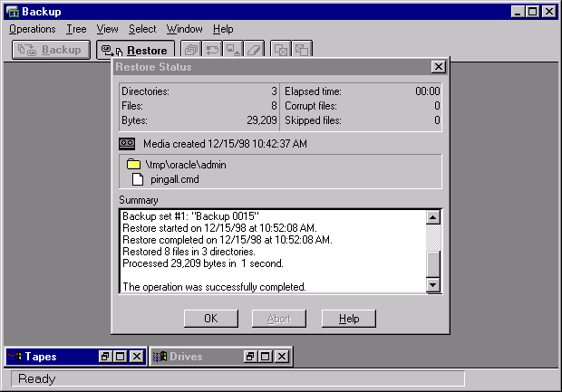Click the Ready status bar text
The height and width of the screenshot is (392, 562).
tap(36, 378)
